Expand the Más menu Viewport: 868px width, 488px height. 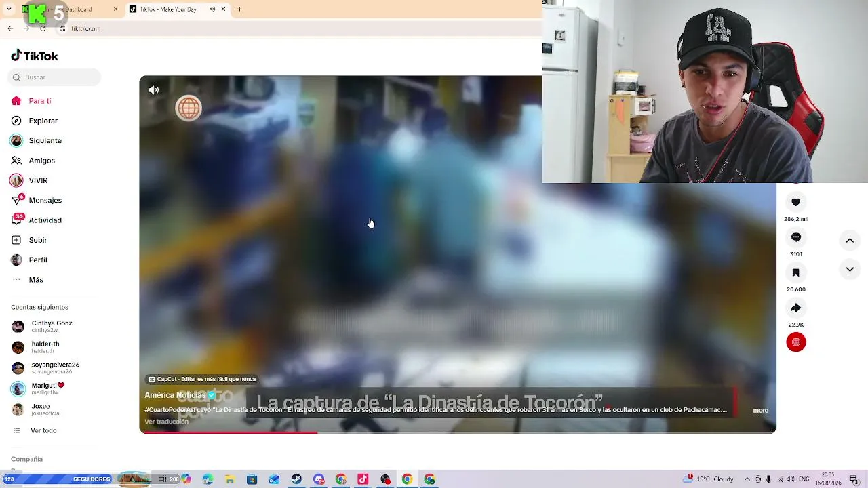pyautogui.click(x=27, y=280)
